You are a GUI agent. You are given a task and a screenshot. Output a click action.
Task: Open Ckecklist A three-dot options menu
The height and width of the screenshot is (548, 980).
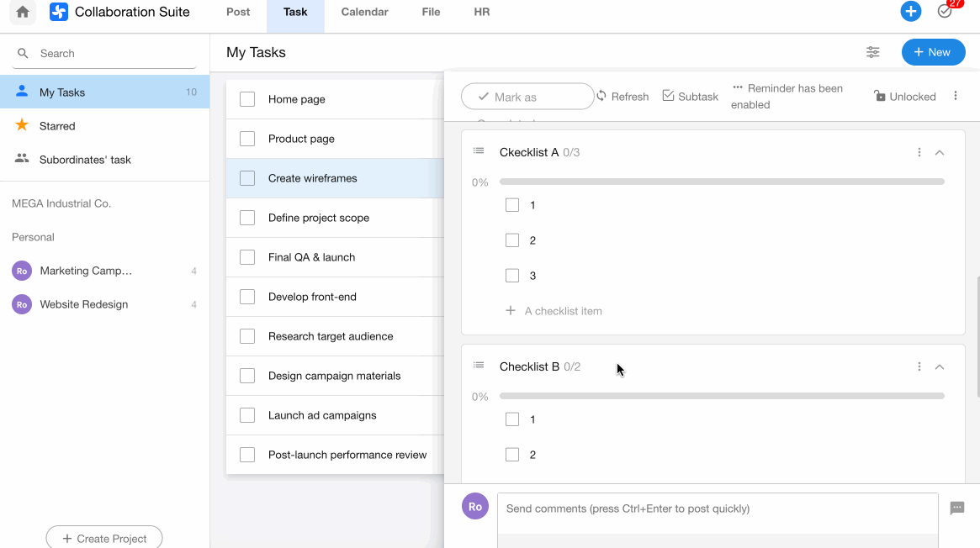(919, 152)
